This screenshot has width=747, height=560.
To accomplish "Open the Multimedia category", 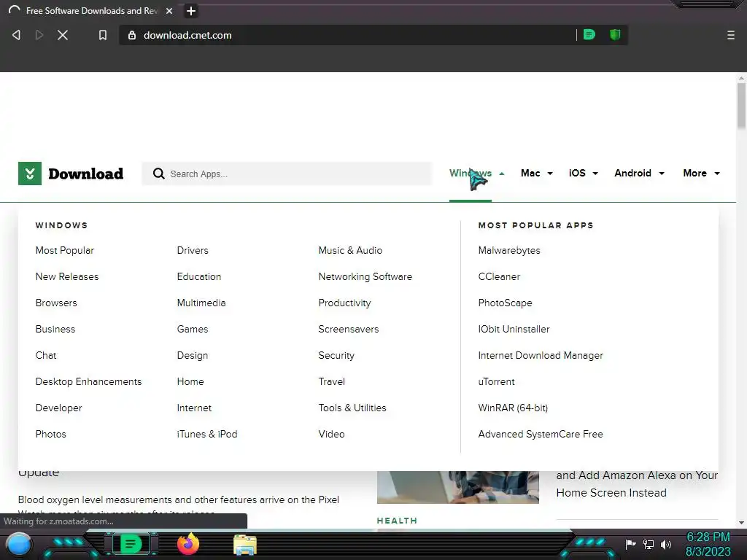I will coord(201,303).
